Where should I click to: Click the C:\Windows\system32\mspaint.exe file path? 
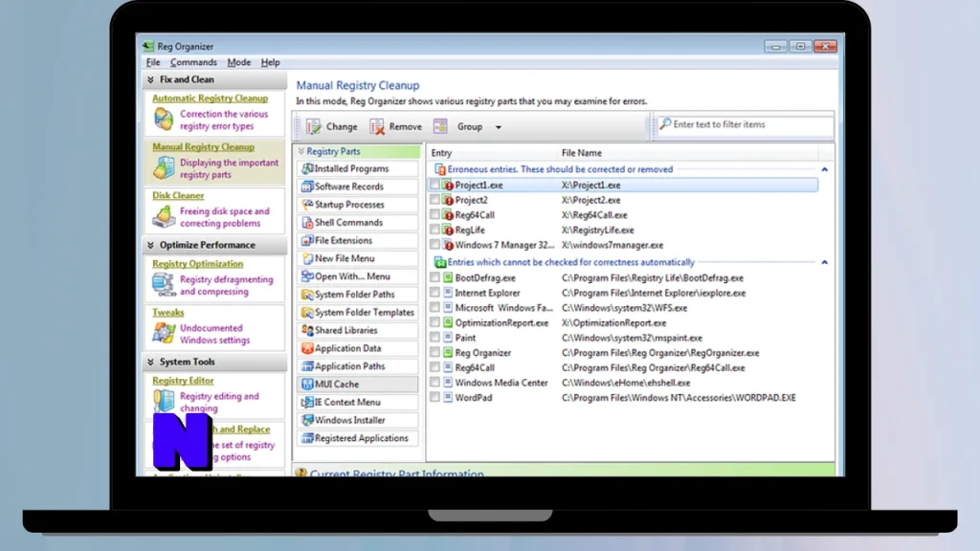click(x=632, y=338)
